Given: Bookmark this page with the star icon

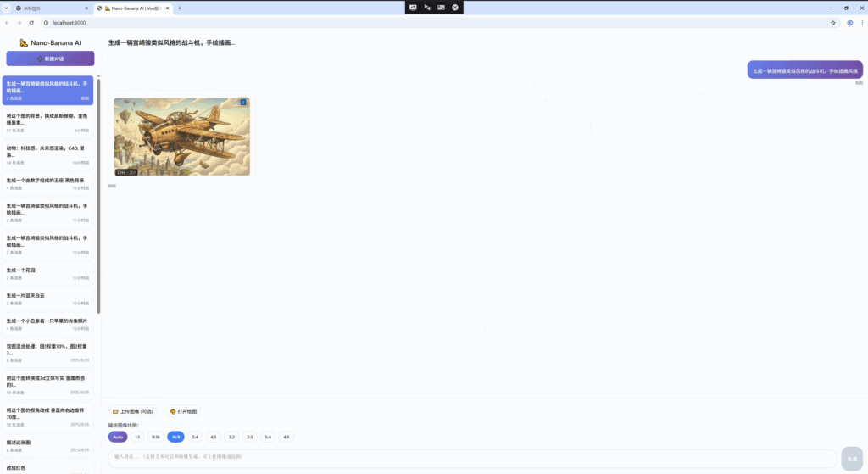Looking at the screenshot, I should click(833, 23).
